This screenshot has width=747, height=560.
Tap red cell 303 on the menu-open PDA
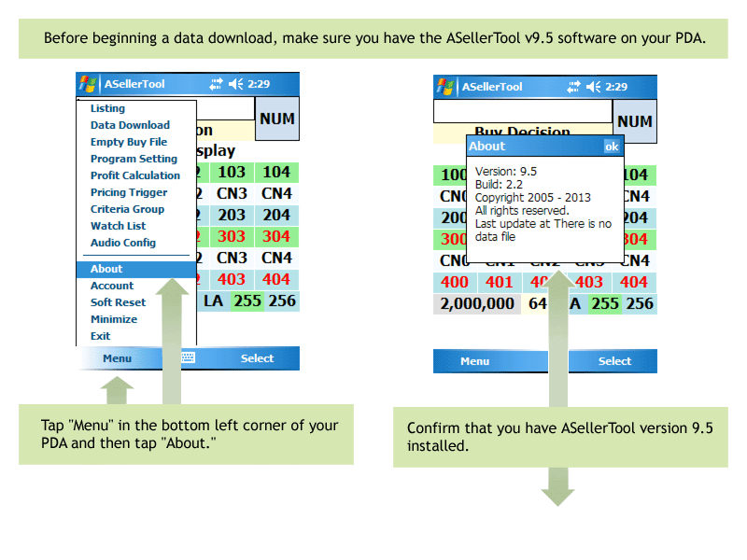click(x=232, y=237)
